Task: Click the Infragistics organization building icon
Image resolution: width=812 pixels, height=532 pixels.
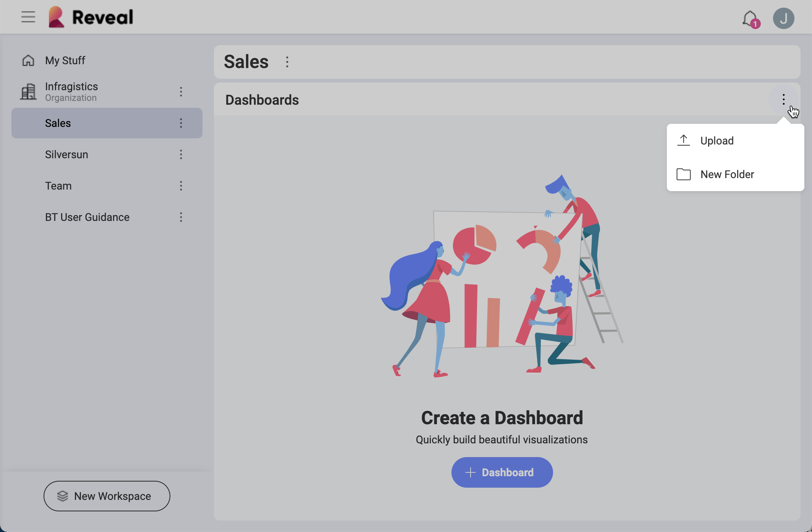Action: click(28, 91)
